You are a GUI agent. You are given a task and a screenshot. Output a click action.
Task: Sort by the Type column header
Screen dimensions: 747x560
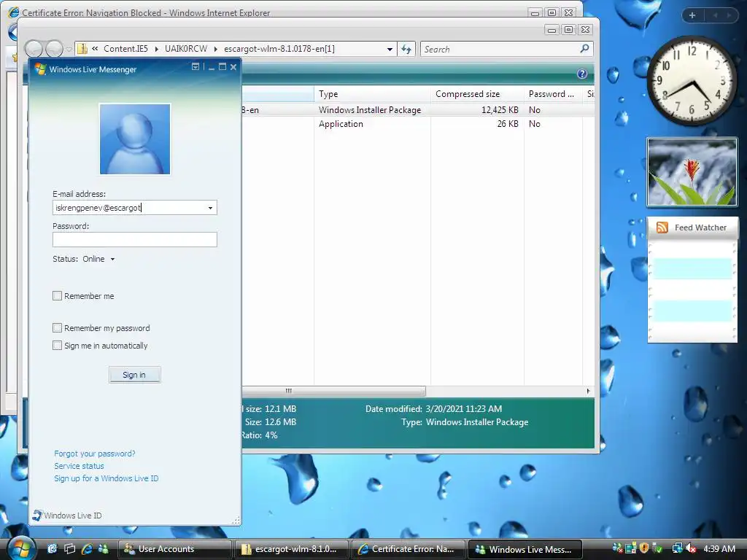373,94
